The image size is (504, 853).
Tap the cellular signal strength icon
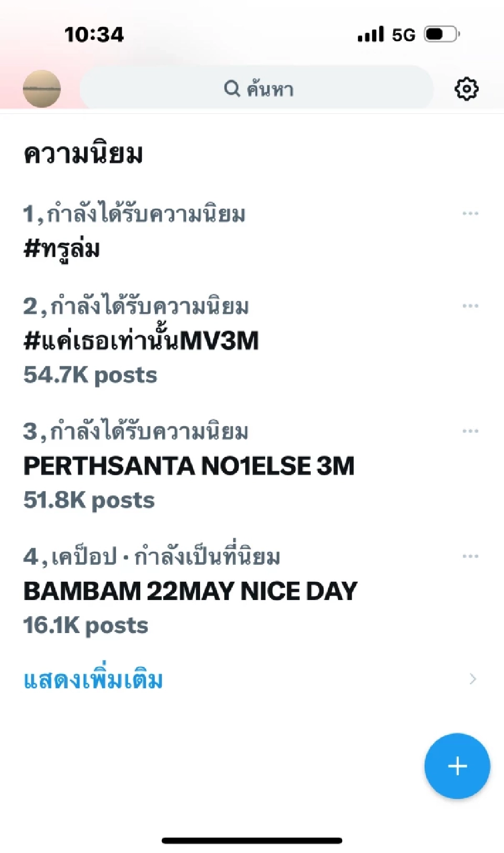(371, 35)
